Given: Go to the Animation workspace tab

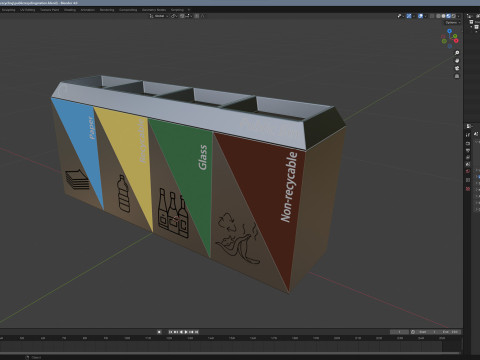Looking at the screenshot, I should [x=88, y=10].
